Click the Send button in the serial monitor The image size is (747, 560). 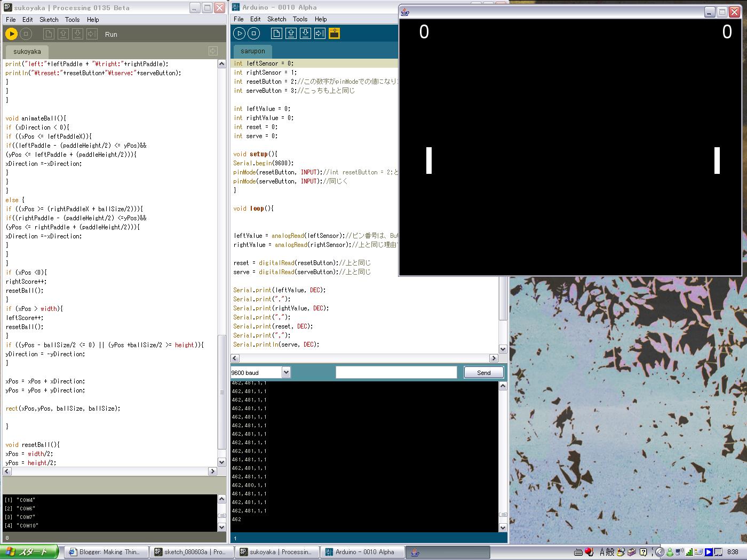pos(484,372)
